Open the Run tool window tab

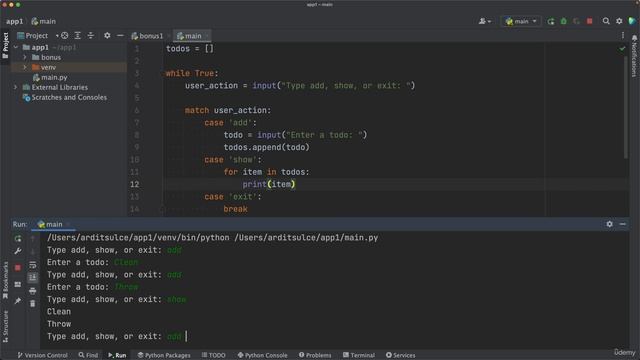[x=117, y=355]
